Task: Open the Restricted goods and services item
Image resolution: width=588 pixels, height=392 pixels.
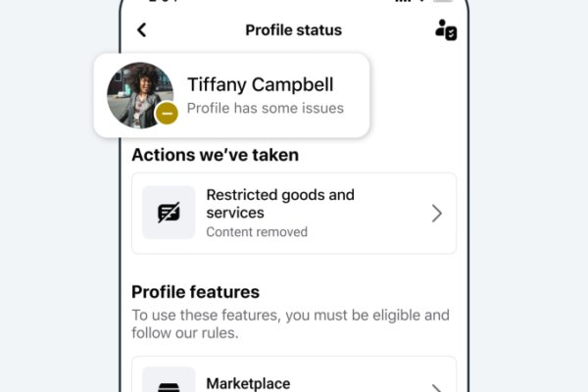Action: pyautogui.click(x=294, y=214)
